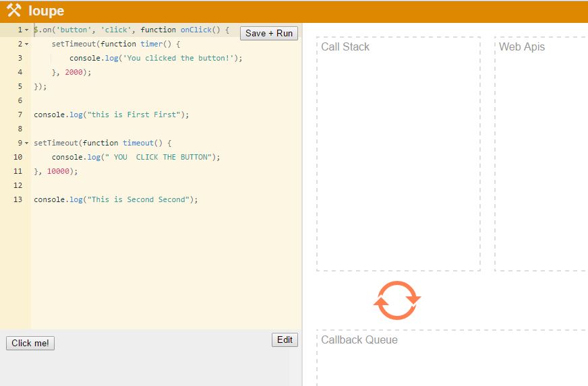Click line number 12 in gutter
Screen dimensions: 588x386
tap(18, 185)
